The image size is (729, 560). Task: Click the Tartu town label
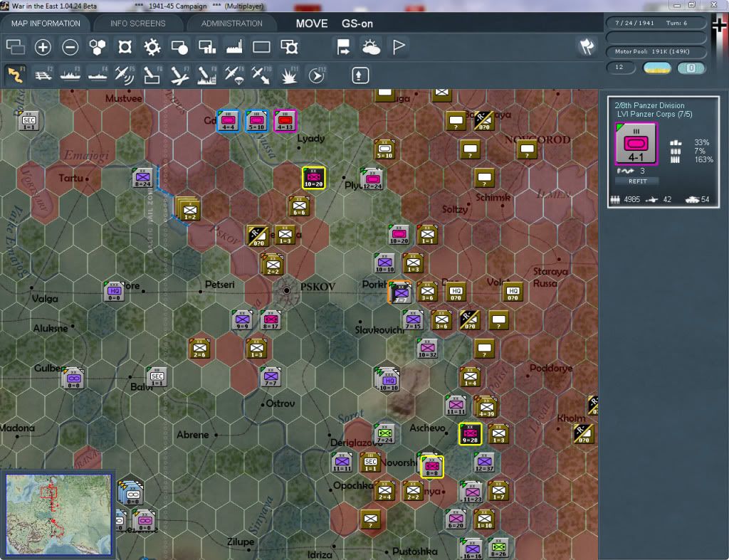(70, 178)
